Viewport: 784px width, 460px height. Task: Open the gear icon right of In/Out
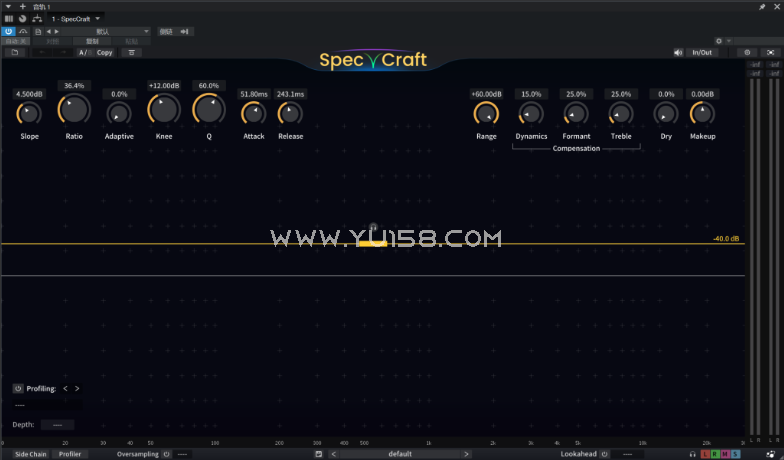click(747, 52)
